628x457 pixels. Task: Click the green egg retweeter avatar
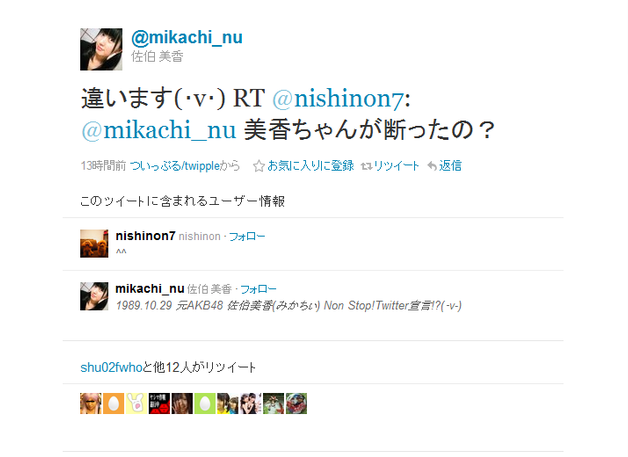pyautogui.click(x=205, y=403)
